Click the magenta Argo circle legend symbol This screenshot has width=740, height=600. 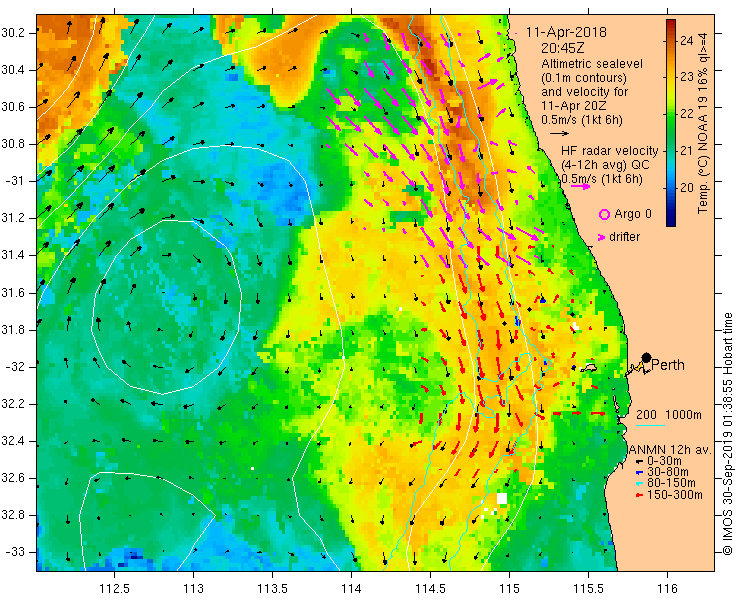(x=604, y=214)
